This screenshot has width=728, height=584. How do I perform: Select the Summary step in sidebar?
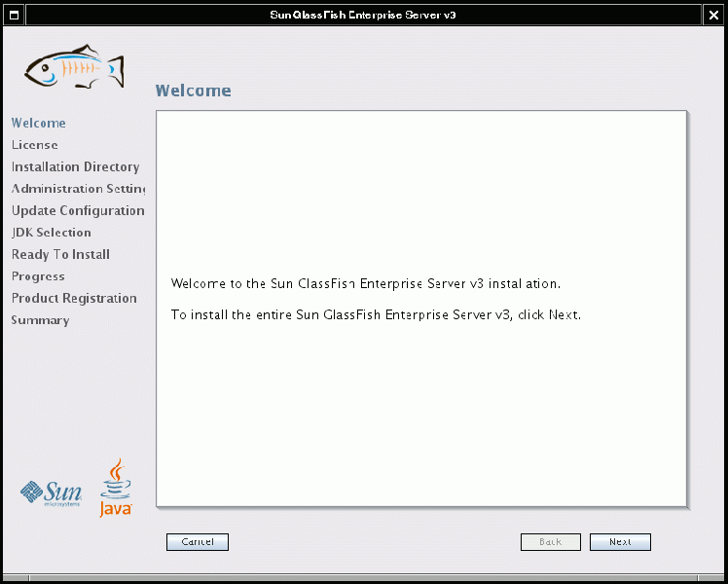[x=41, y=320]
